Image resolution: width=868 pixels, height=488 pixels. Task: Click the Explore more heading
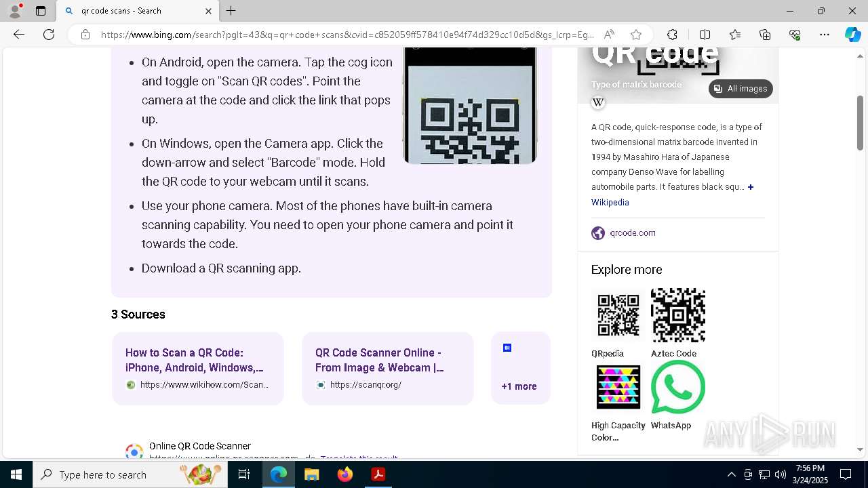pos(627,270)
